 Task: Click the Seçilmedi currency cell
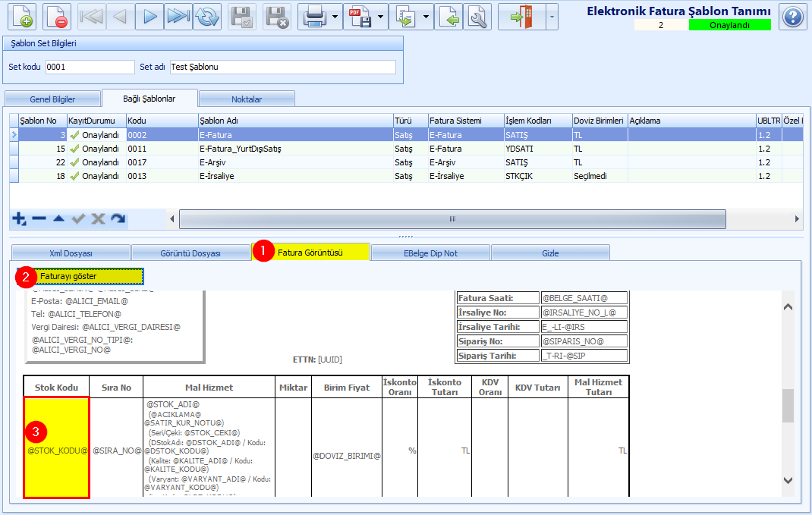click(x=600, y=176)
